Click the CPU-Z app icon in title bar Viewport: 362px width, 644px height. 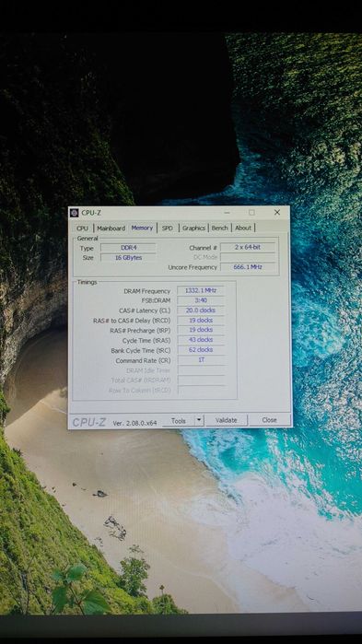click(x=75, y=213)
